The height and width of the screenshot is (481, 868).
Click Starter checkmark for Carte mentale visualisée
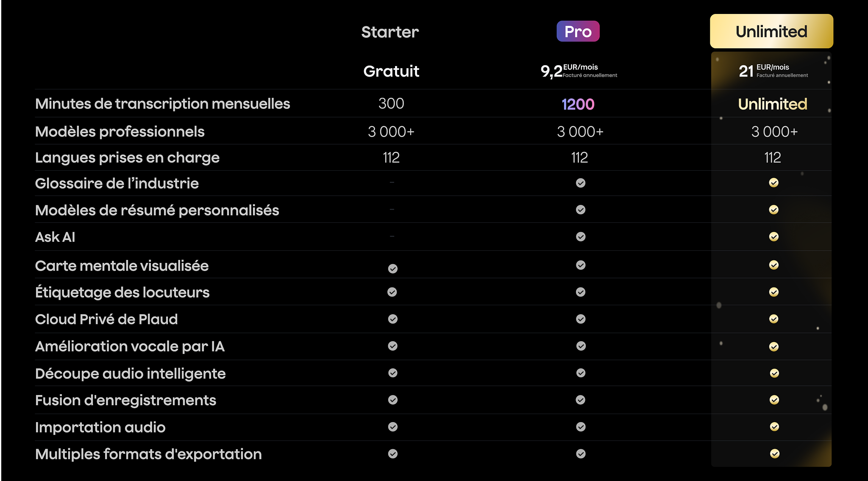393,269
